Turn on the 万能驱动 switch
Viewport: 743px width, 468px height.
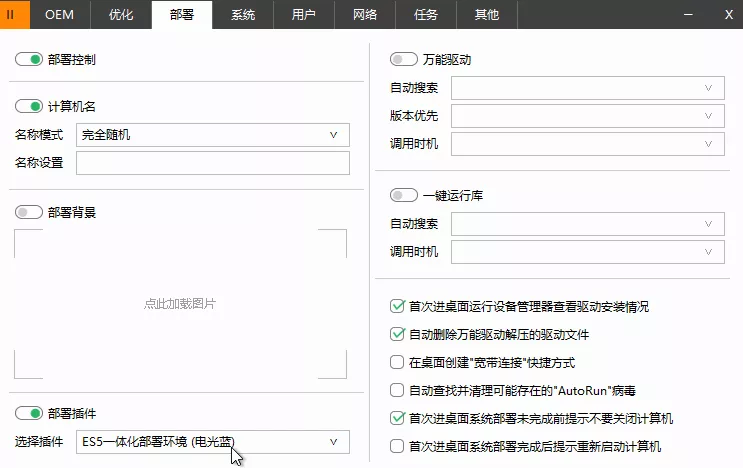click(404, 60)
